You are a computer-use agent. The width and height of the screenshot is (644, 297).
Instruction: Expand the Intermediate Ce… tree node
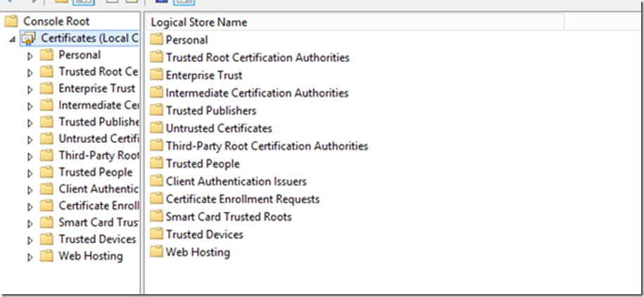point(30,107)
